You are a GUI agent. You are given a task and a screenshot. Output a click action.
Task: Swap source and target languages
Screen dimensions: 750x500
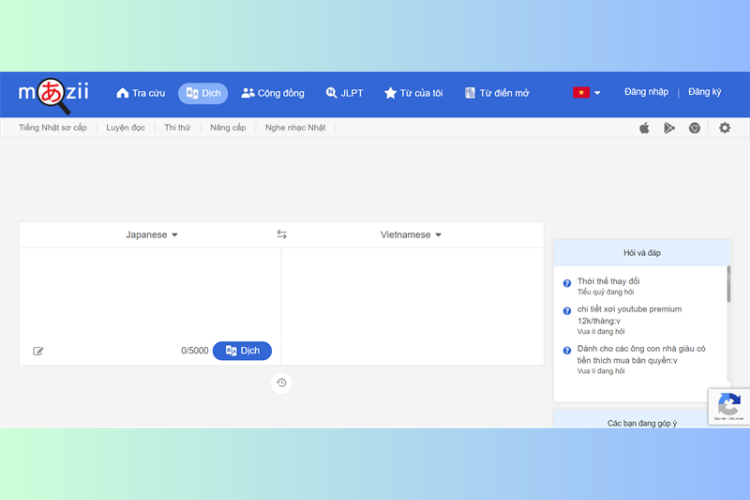tap(282, 234)
